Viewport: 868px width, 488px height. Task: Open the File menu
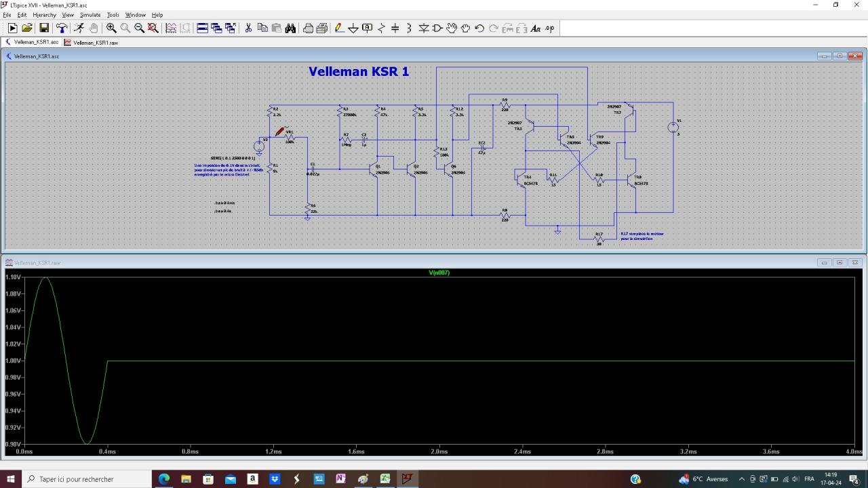point(7,14)
